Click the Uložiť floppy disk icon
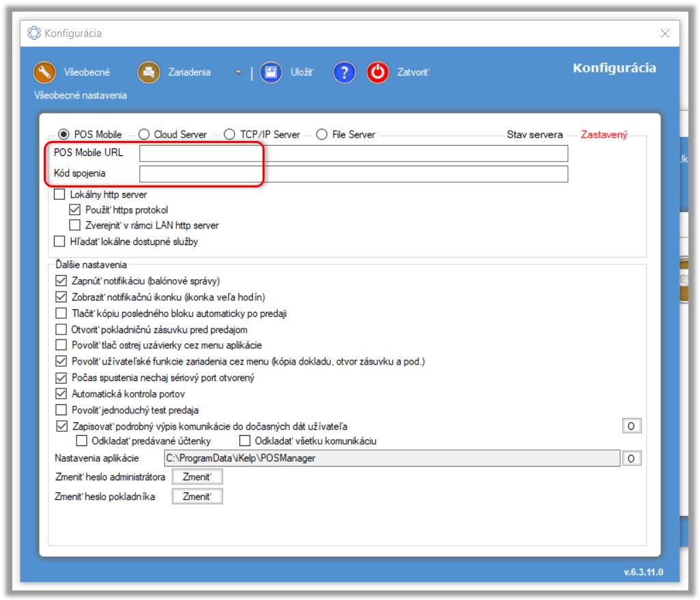The image size is (700, 600). pos(271,72)
